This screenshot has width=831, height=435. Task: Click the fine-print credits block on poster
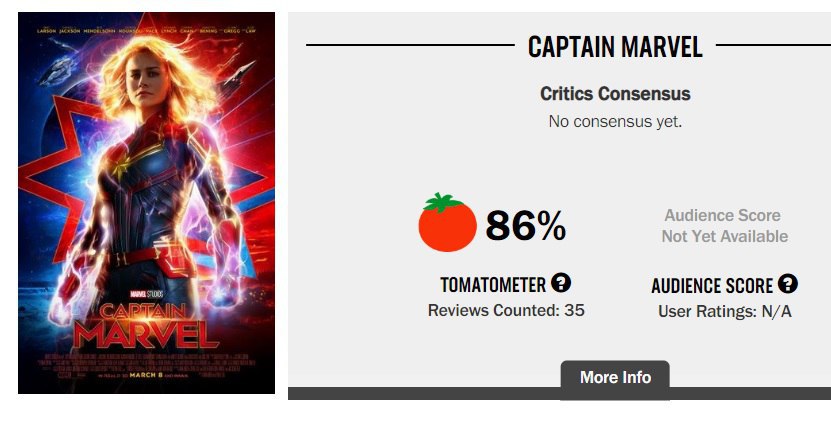(x=146, y=360)
